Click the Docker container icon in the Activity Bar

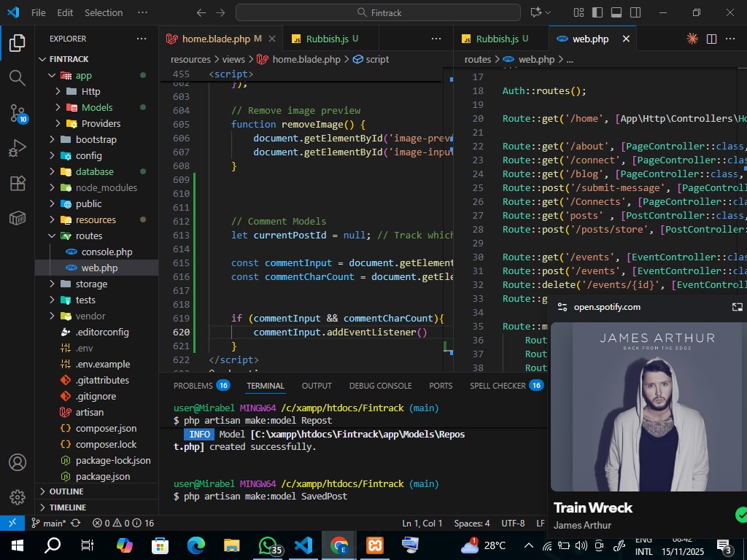18,217
